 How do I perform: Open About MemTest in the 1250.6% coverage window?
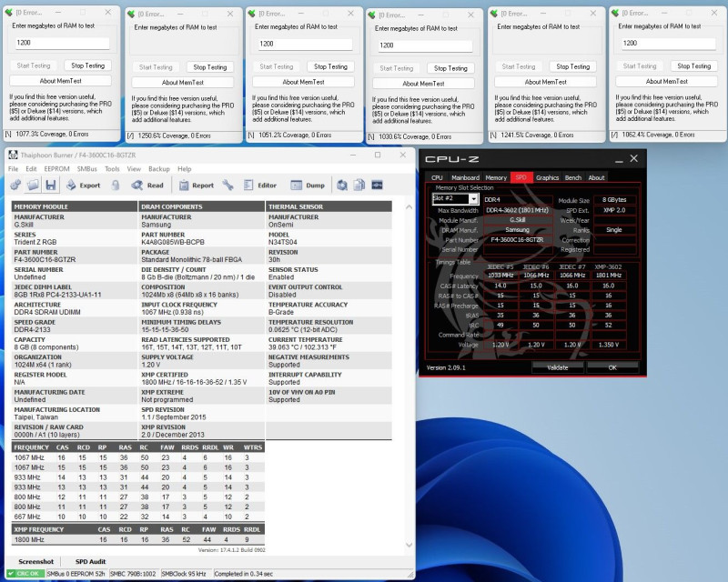coord(183,82)
